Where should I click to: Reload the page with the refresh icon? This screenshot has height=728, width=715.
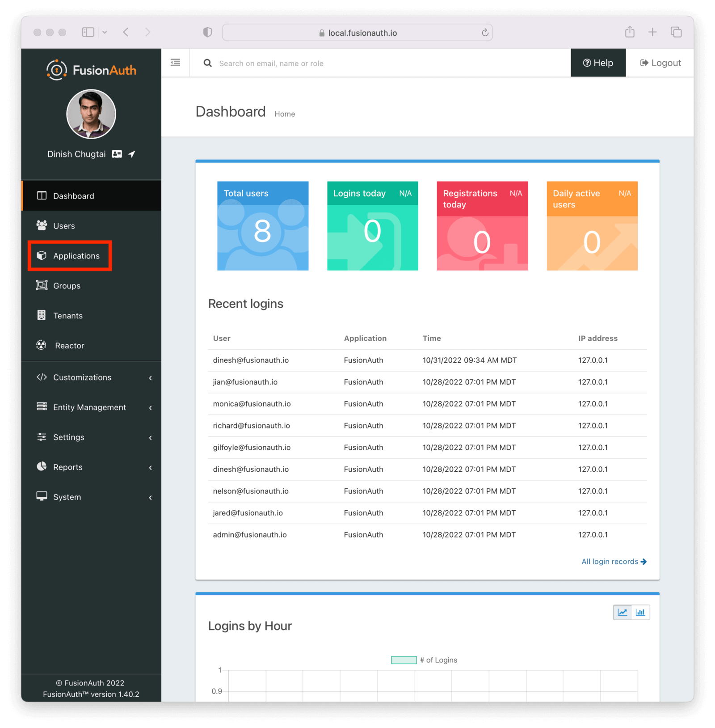point(485,33)
